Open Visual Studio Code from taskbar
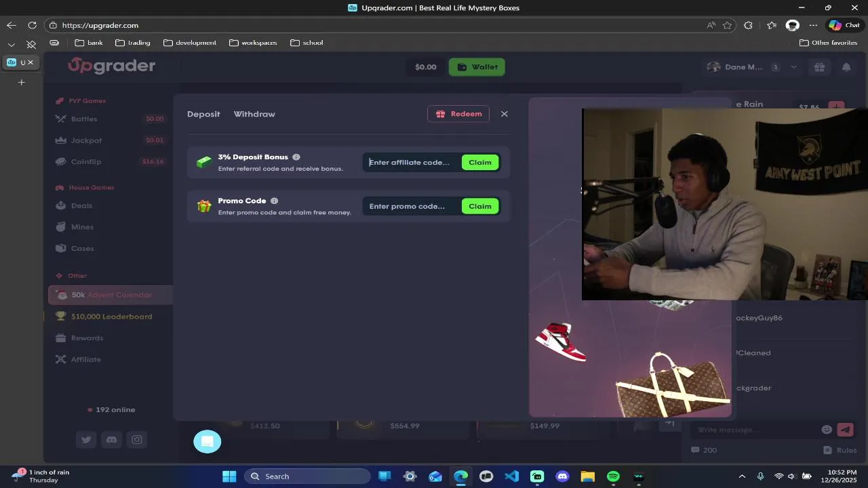Image resolution: width=868 pixels, height=488 pixels. tap(512, 476)
